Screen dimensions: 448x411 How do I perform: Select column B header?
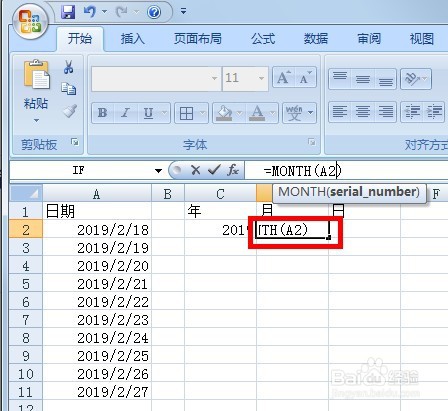pyautogui.click(x=168, y=194)
